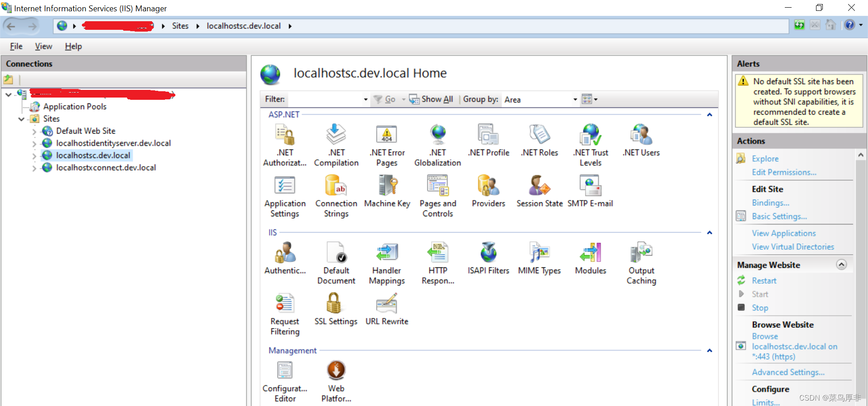This screenshot has height=406, width=868.
Task: Select localhostsc.dev.local site in tree
Action: click(x=93, y=155)
